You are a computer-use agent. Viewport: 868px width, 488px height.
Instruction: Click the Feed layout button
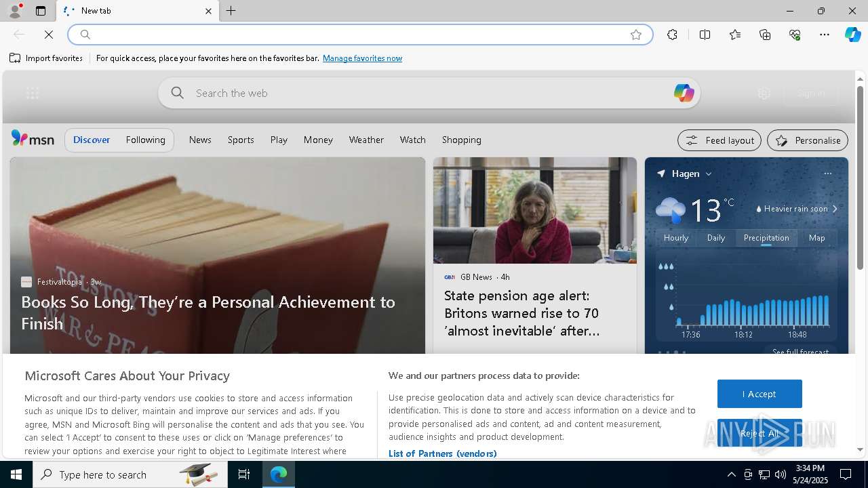[719, 140]
